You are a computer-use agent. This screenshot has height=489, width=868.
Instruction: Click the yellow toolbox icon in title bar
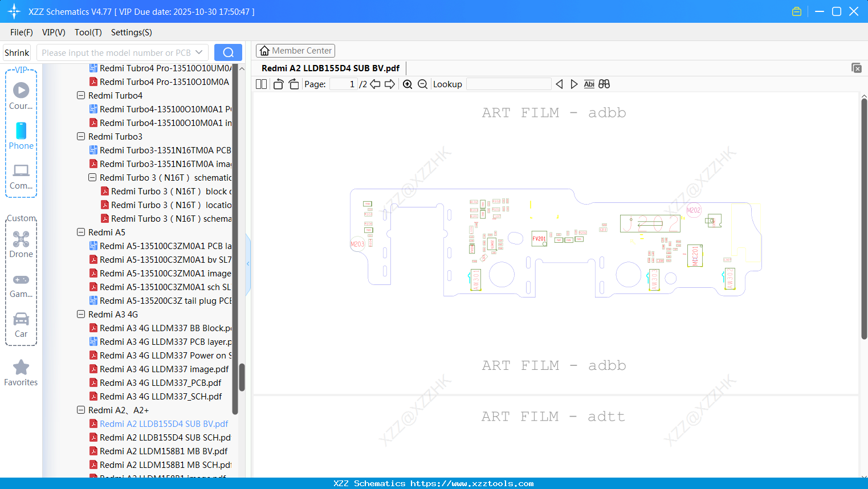pos(797,11)
